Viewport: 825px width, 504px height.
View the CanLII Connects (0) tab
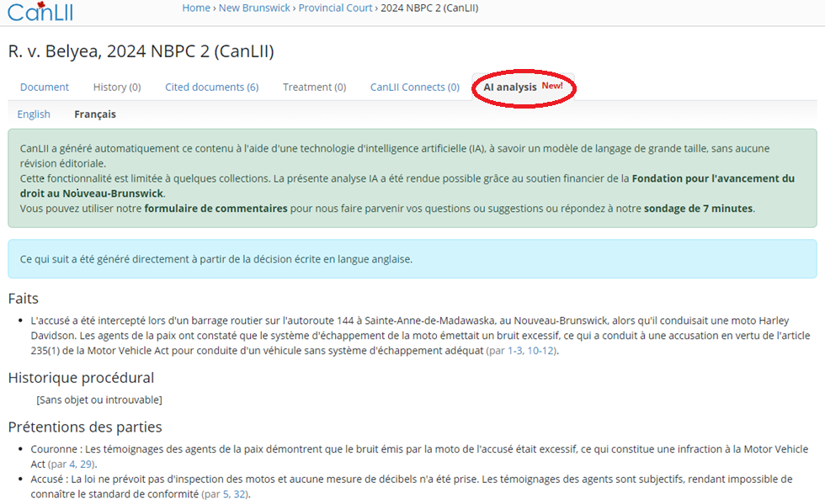tap(414, 87)
